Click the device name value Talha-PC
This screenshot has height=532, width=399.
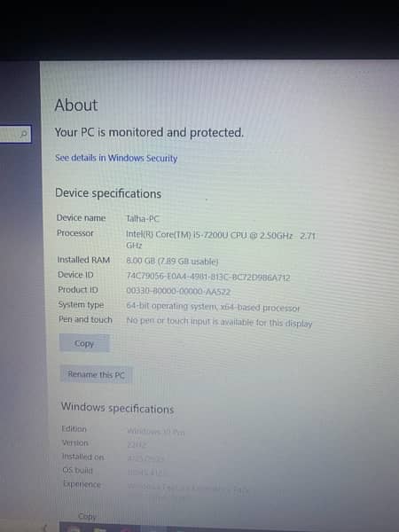pyautogui.click(x=143, y=218)
